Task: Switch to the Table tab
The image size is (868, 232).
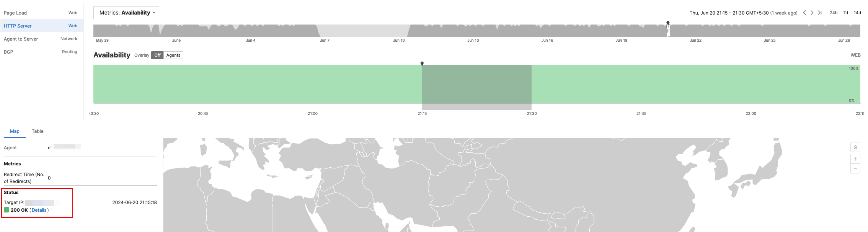Action: tap(38, 131)
